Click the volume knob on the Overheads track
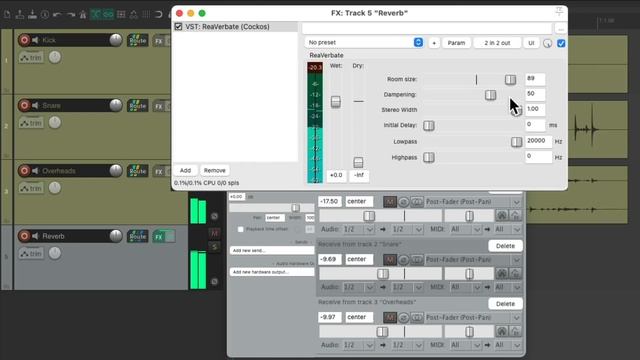The width and height of the screenshot is (640, 360). 116,171
